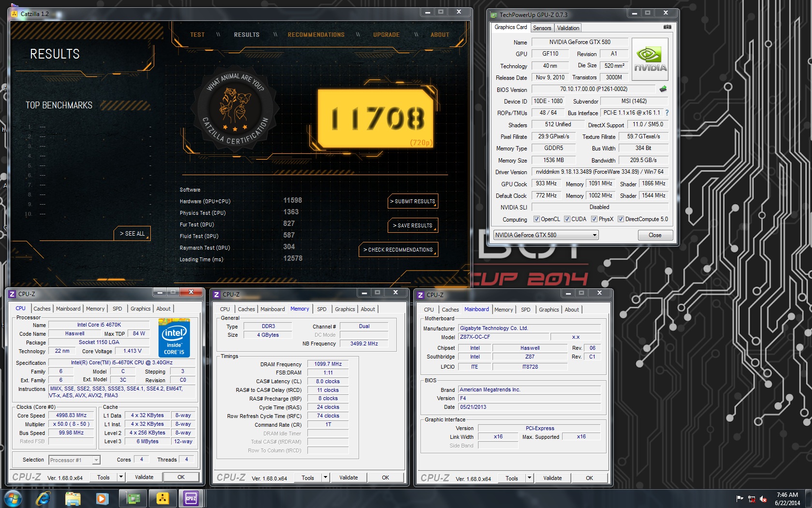Switch to GPU-Z via its taskbar icon

(133, 498)
